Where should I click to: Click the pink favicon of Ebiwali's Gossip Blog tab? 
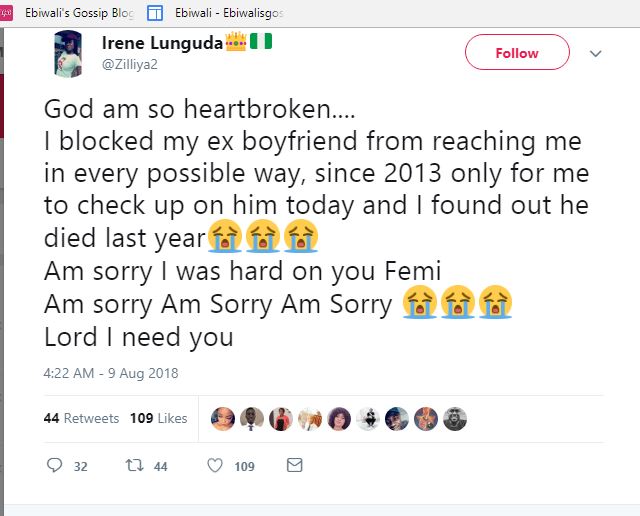(5, 13)
